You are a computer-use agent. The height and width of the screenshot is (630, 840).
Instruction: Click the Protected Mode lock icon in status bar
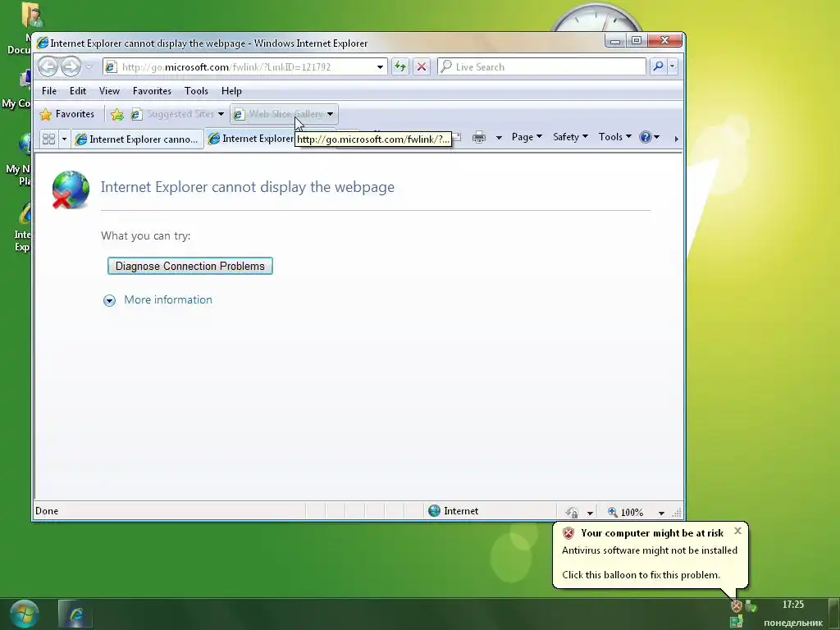572,512
